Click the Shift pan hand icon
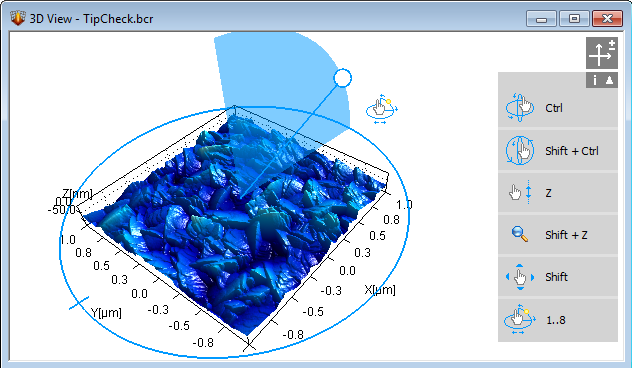632x368 pixels. click(x=520, y=277)
